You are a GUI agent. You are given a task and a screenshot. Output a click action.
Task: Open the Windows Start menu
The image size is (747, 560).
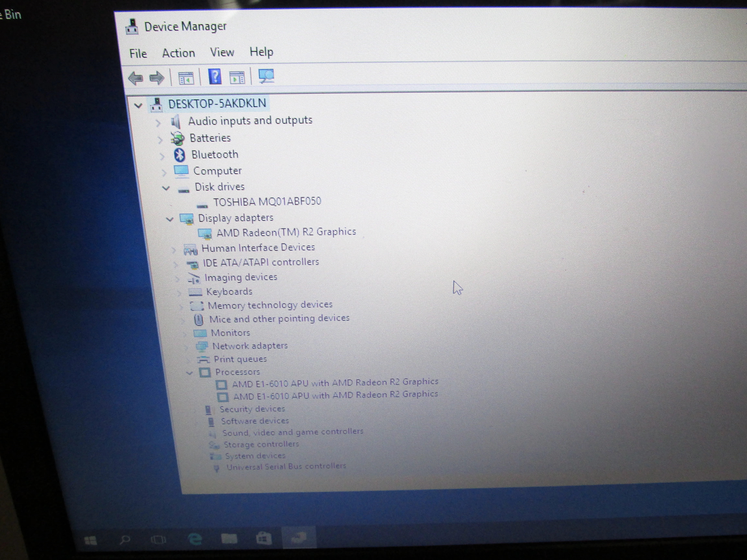[x=90, y=540]
